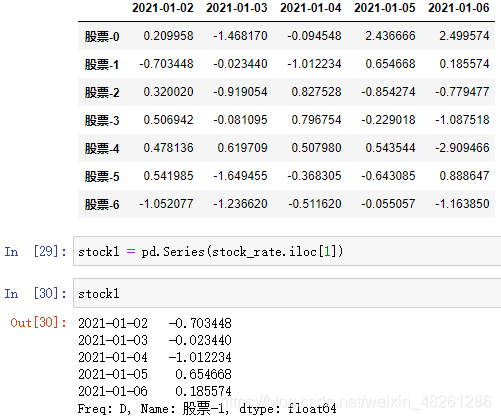Click column header 2021-01-05
Screen dimensions: 501x420
click(385, 8)
